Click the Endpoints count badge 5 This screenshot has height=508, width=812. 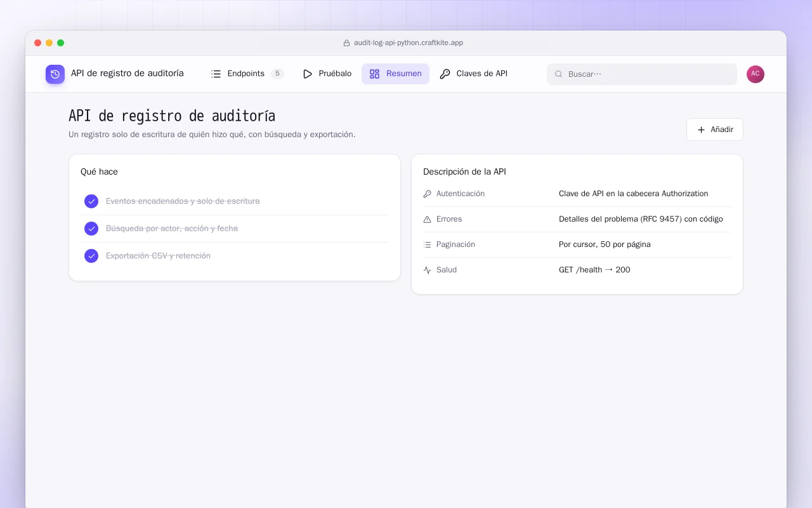[x=277, y=74]
